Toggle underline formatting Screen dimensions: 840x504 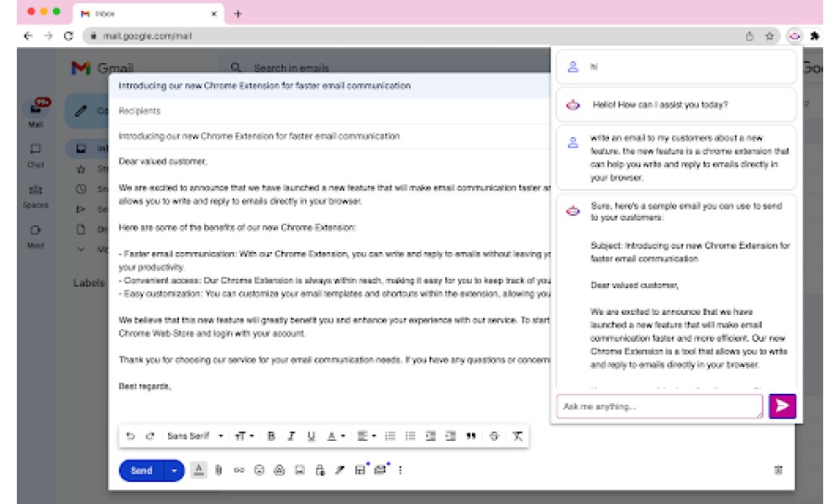coord(312,436)
